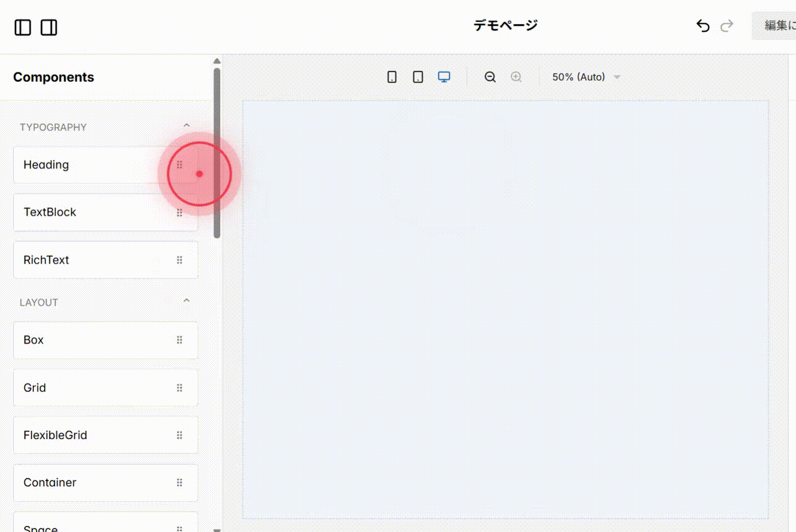Select the mobile preview icon
Image resolution: width=796 pixels, height=532 pixels.
[392, 77]
